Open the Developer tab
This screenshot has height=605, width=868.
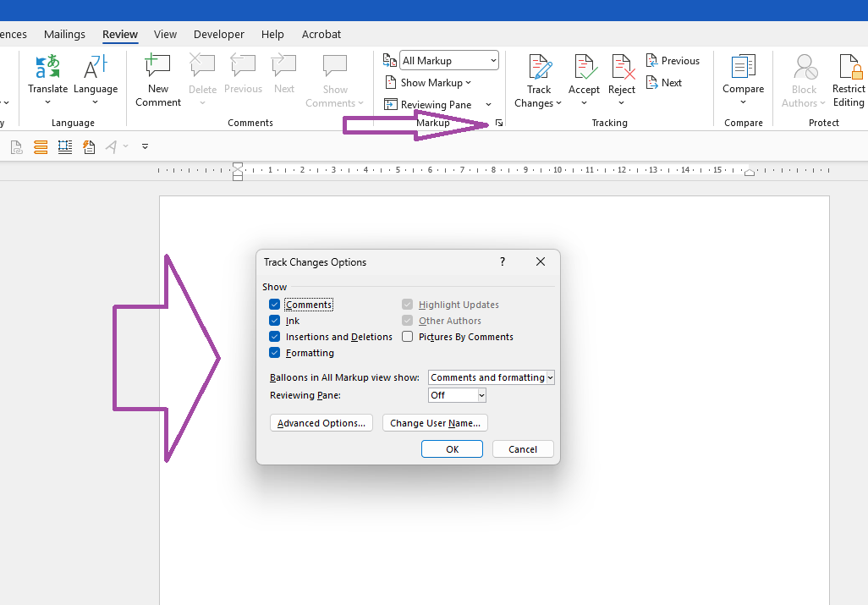coord(218,35)
